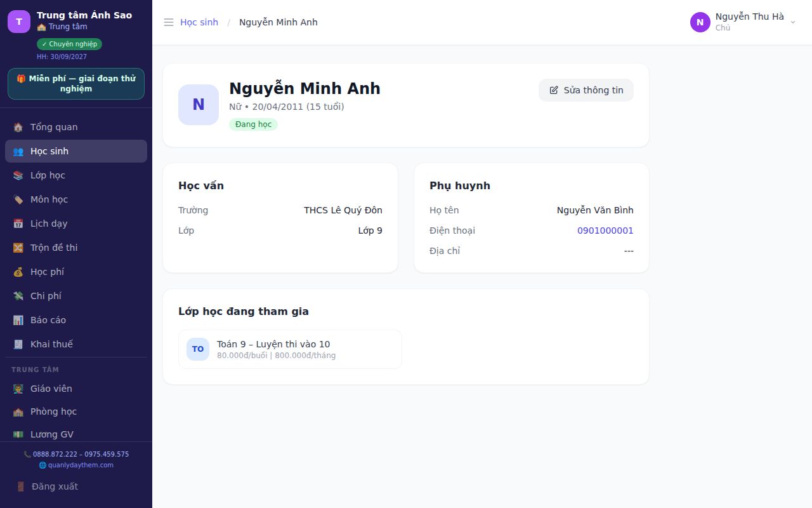Open Chi phí sidebar entry
812x508 pixels.
click(76, 296)
